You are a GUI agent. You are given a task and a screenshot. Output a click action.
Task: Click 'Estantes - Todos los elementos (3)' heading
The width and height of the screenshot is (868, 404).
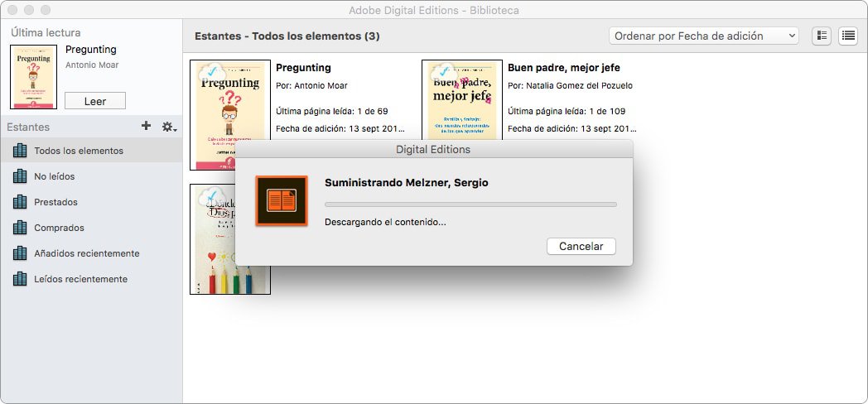click(x=287, y=36)
